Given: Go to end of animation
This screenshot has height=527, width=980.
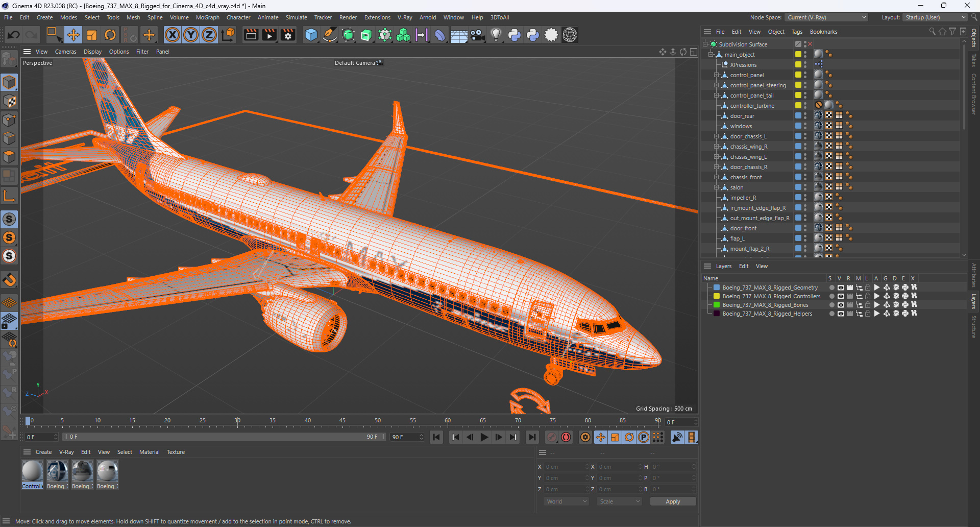Looking at the screenshot, I should point(532,437).
